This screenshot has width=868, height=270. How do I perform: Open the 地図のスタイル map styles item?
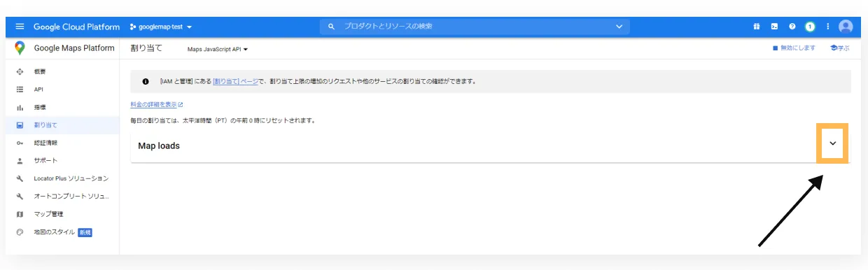(x=62, y=232)
